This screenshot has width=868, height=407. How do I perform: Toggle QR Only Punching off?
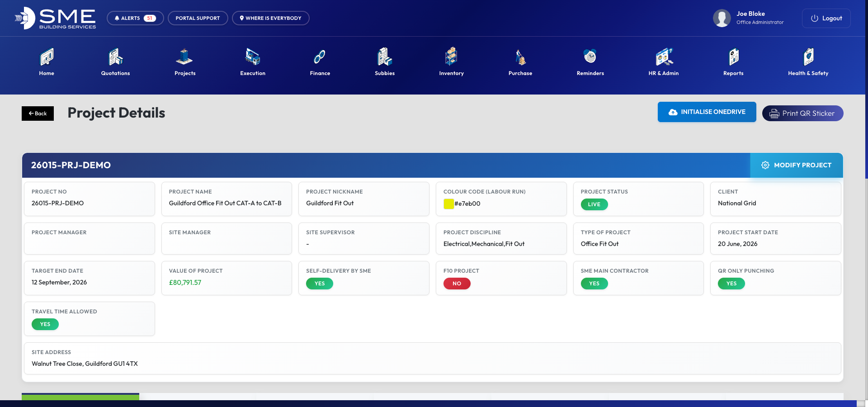(731, 284)
